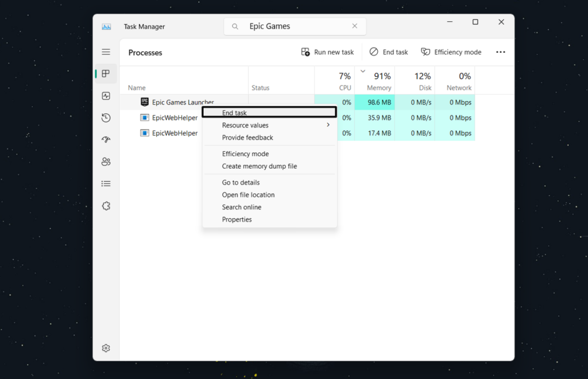588x379 pixels.
Task: Open Task Manager settings gear
Action: pyautogui.click(x=106, y=348)
